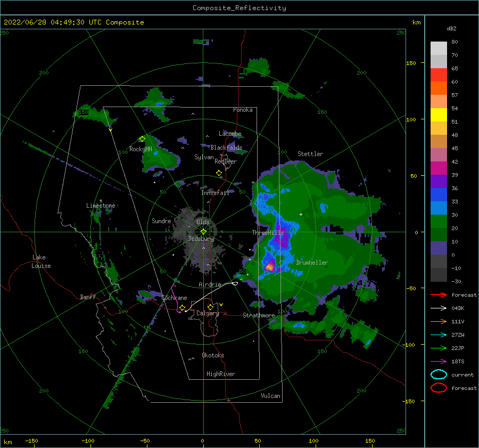Click the cyan current ellipse legend icon
Image resolution: width=479 pixels, height=448 pixels.
click(439, 374)
